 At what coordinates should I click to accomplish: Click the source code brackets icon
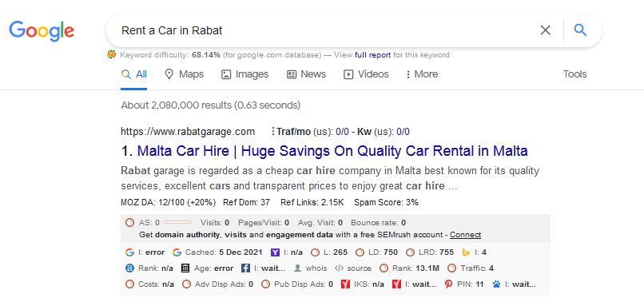[339, 268]
